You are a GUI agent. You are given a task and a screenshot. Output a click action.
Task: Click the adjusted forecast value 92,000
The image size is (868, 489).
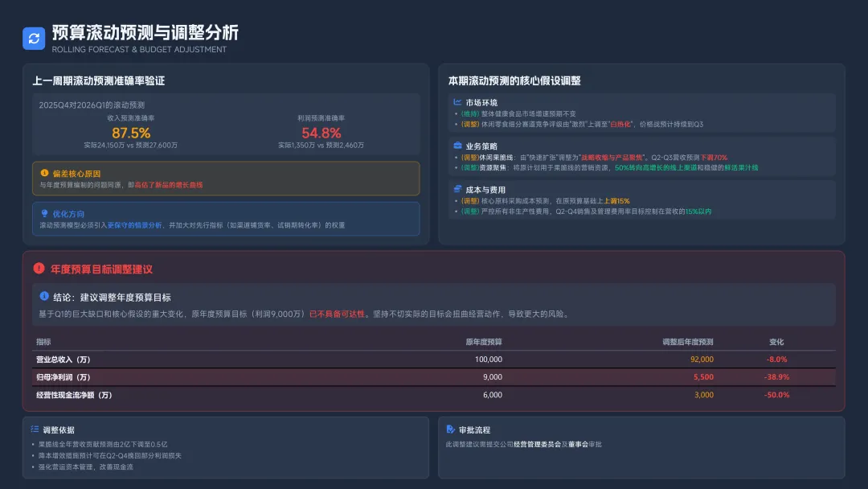pyautogui.click(x=702, y=360)
